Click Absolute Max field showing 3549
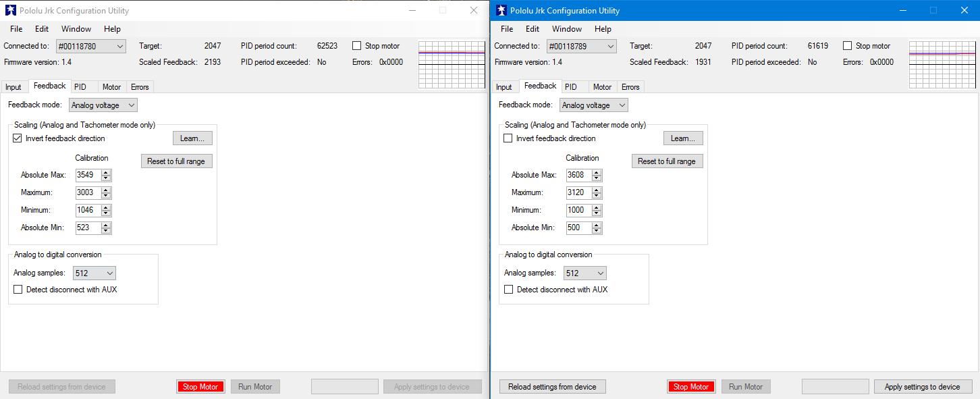The image size is (980, 399). 88,175
